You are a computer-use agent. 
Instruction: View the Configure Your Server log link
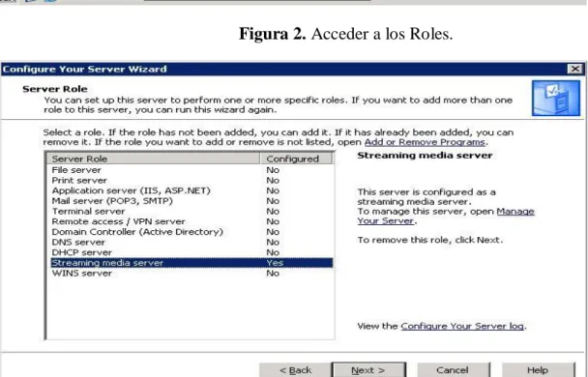[x=462, y=326]
